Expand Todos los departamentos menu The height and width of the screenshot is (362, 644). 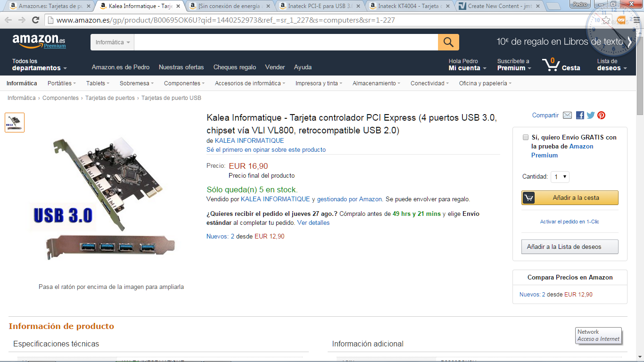coord(40,65)
